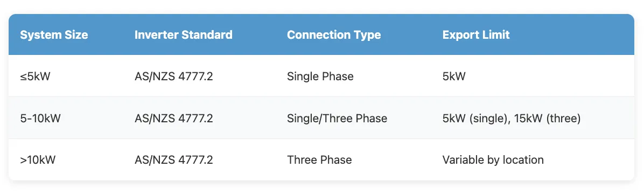Click AS/NZS 4777.2 in the 5-10kW row
Viewport: 644px width, 195px height.
point(173,119)
